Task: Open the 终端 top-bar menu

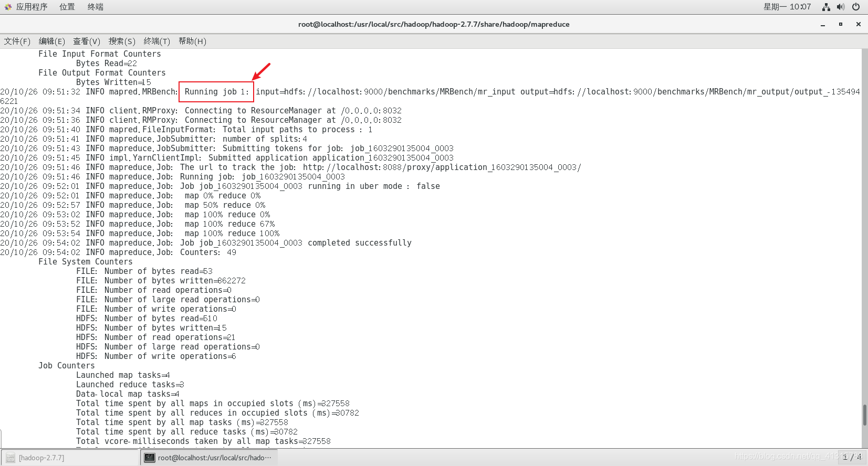Action: (95, 7)
